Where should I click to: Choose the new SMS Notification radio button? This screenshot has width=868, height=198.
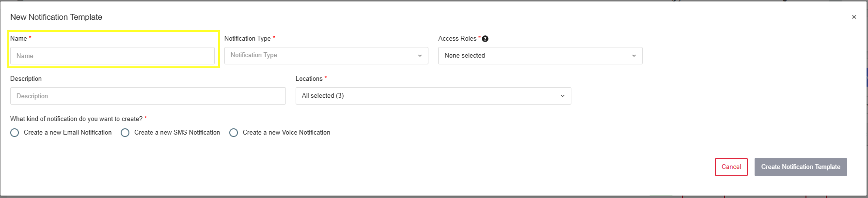coord(125,133)
